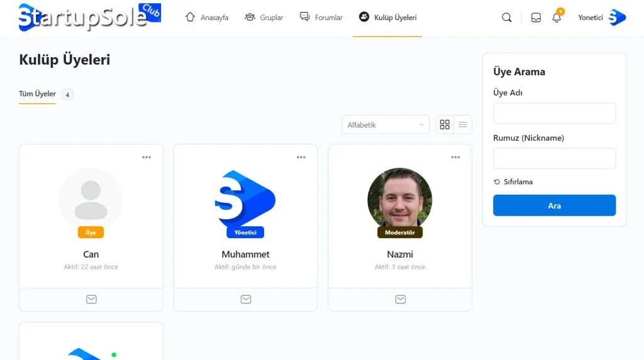
Task: Open the Forumlar navigation item
Action: click(321, 18)
